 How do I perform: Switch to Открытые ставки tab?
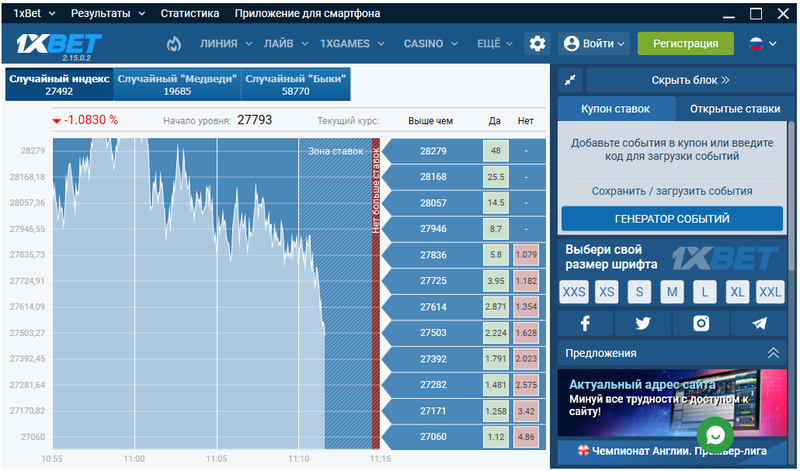click(x=735, y=109)
